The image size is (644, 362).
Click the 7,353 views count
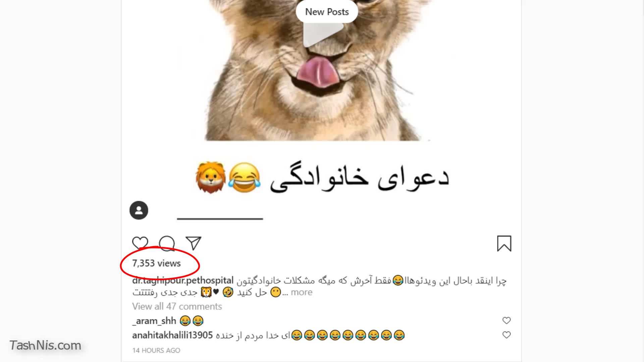tap(156, 263)
